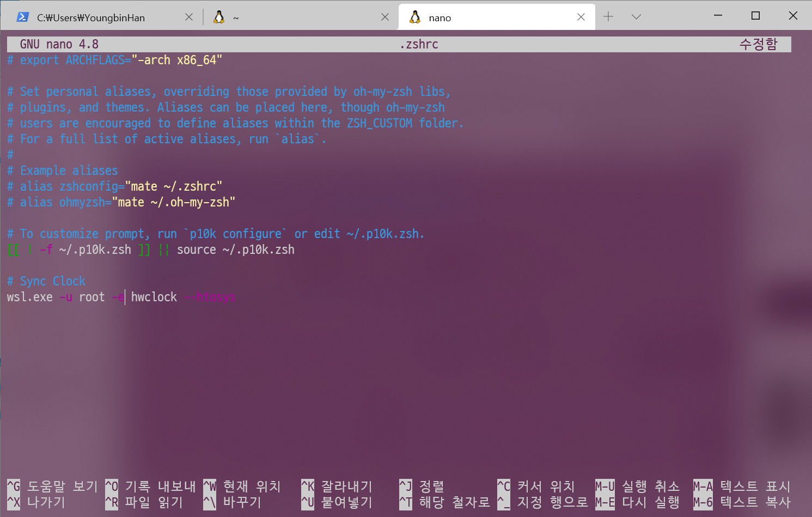Image resolution: width=812 pixels, height=517 pixels.
Task: Close the middle tilde tab
Action: (385, 17)
